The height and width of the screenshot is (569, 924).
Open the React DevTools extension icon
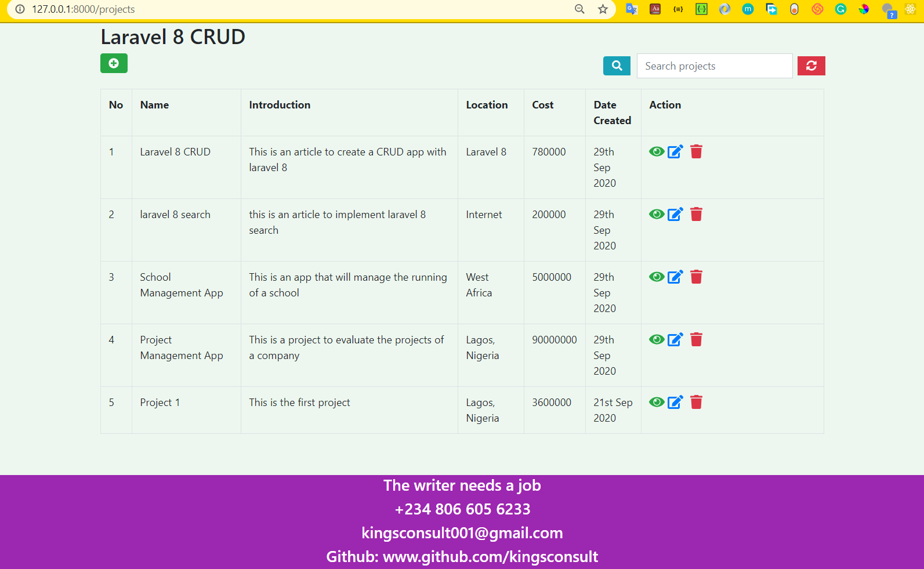tap(910, 9)
